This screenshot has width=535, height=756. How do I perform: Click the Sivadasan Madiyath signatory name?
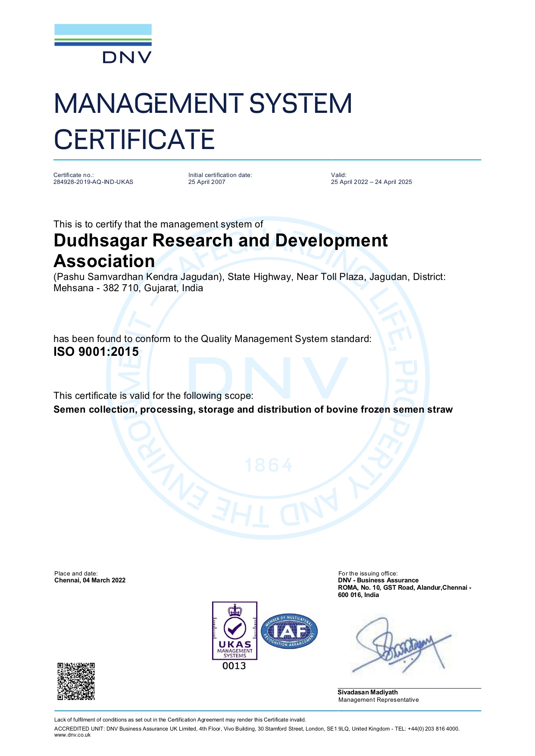coord(368,692)
